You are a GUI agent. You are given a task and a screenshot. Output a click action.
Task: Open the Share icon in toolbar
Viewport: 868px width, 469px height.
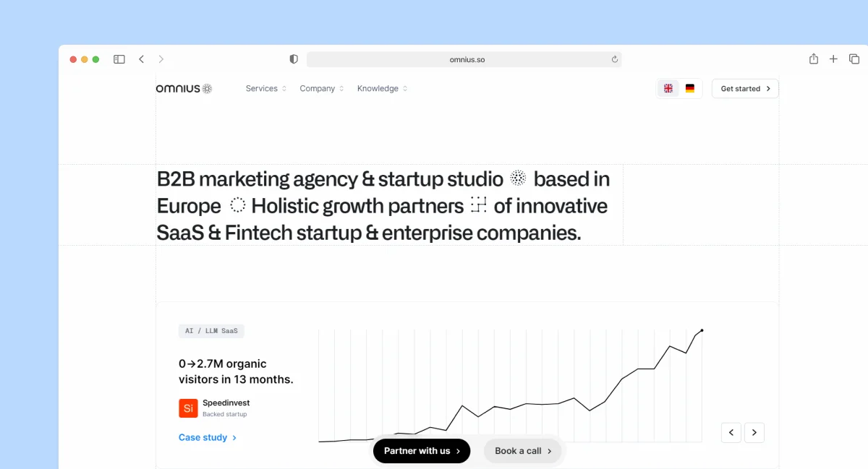click(x=814, y=59)
